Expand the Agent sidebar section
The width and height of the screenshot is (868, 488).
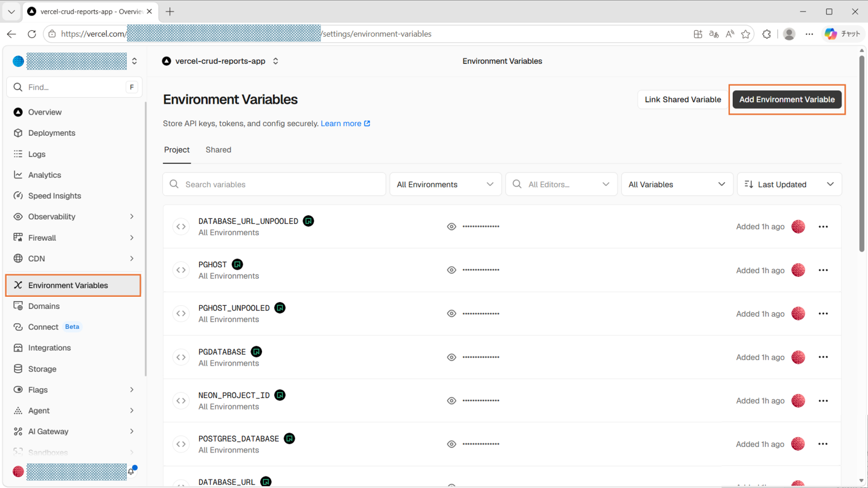[132, 410]
